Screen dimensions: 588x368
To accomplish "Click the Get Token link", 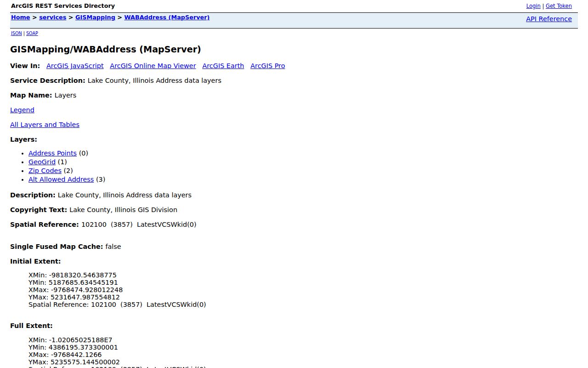I will 559,6.
